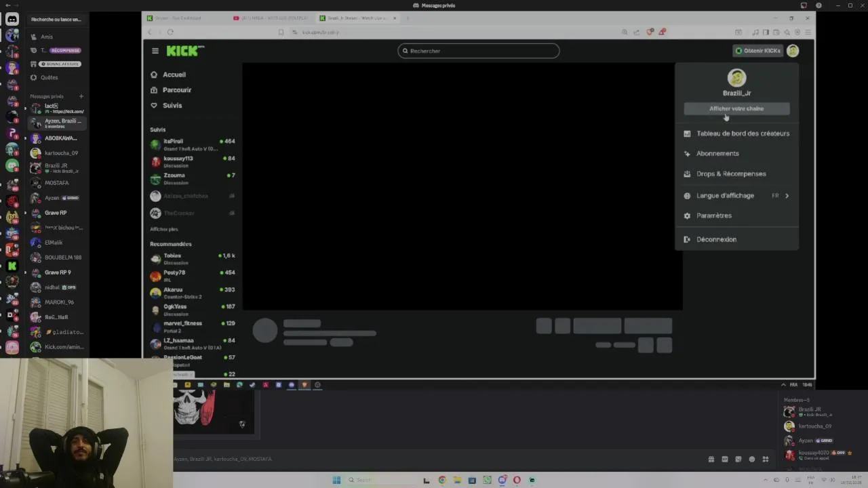This screenshot has height=488, width=868.
Task: Switch to the YouTube browser tab
Action: 271,18
